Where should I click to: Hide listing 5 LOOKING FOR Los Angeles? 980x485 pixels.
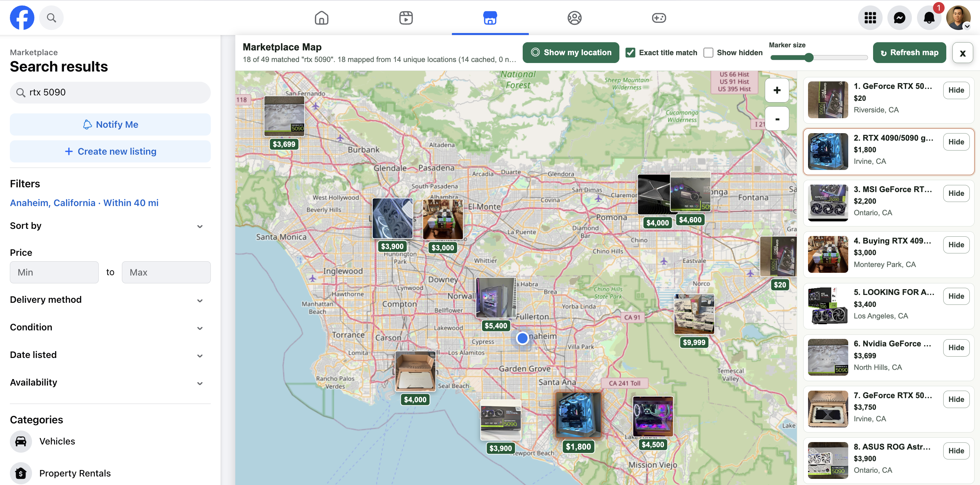click(x=956, y=296)
